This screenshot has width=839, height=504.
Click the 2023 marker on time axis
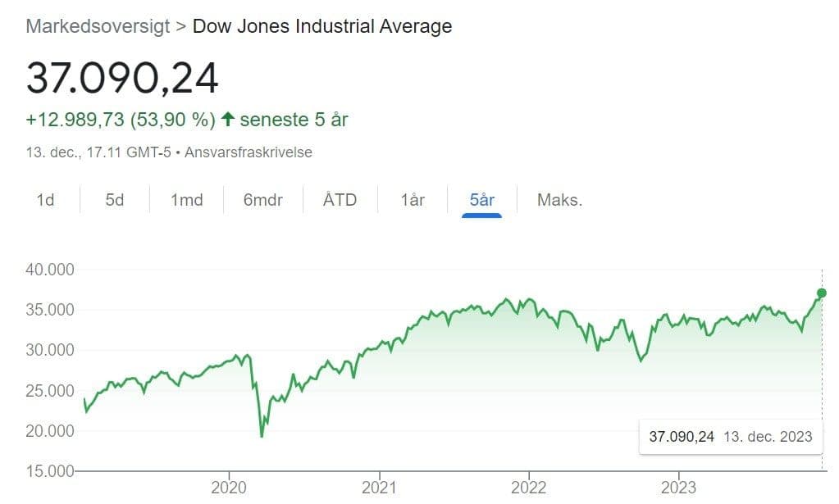pyautogui.click(x=679, y=487)
